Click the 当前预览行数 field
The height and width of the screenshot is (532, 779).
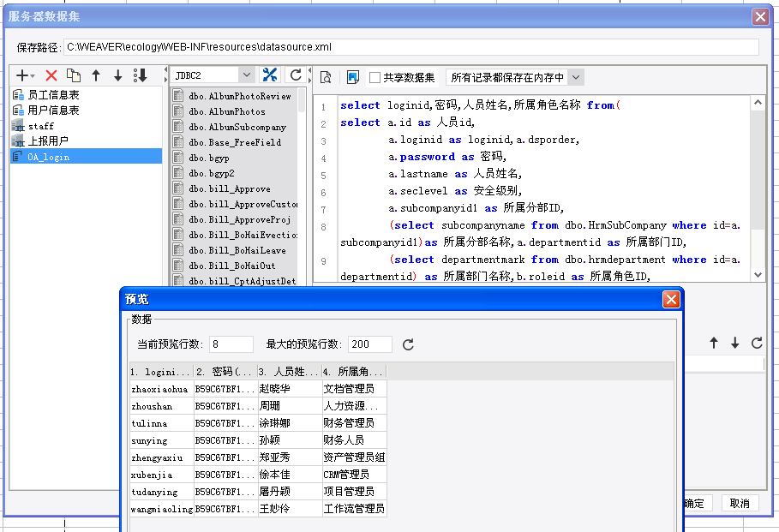(x=231, y=344)
